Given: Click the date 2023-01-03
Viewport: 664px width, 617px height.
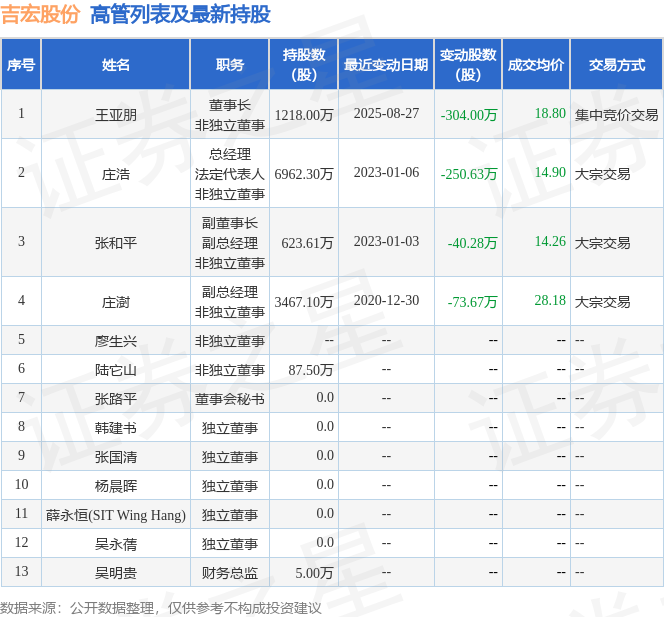Looking at the screenshot, I should tap(386, 241).
